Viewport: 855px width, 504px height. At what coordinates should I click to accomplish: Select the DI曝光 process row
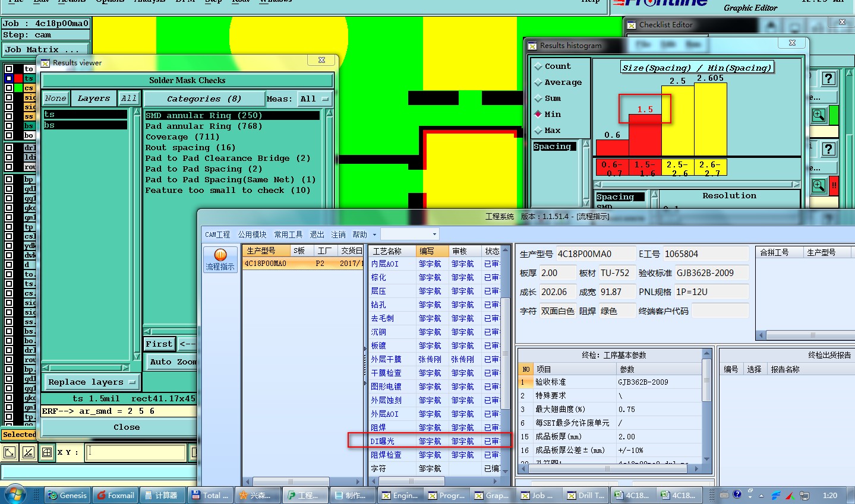point(435,441)
